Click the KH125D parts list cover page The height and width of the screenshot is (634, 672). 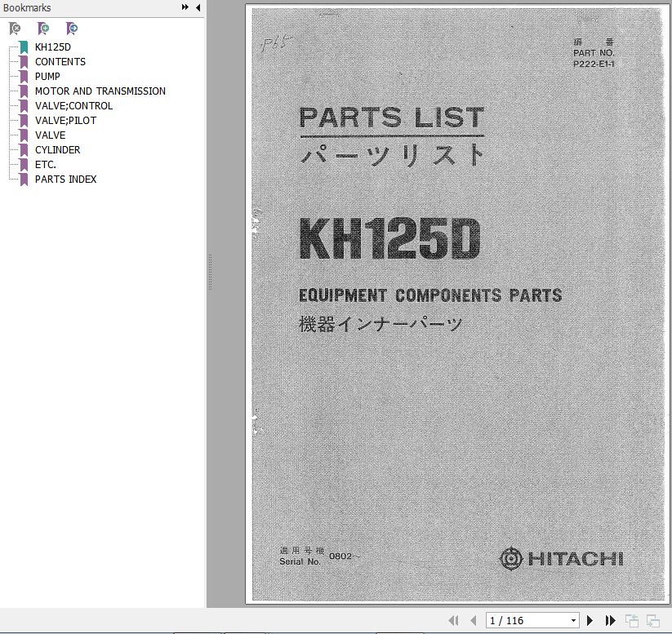pyautogui.click(x=457, y=304)
